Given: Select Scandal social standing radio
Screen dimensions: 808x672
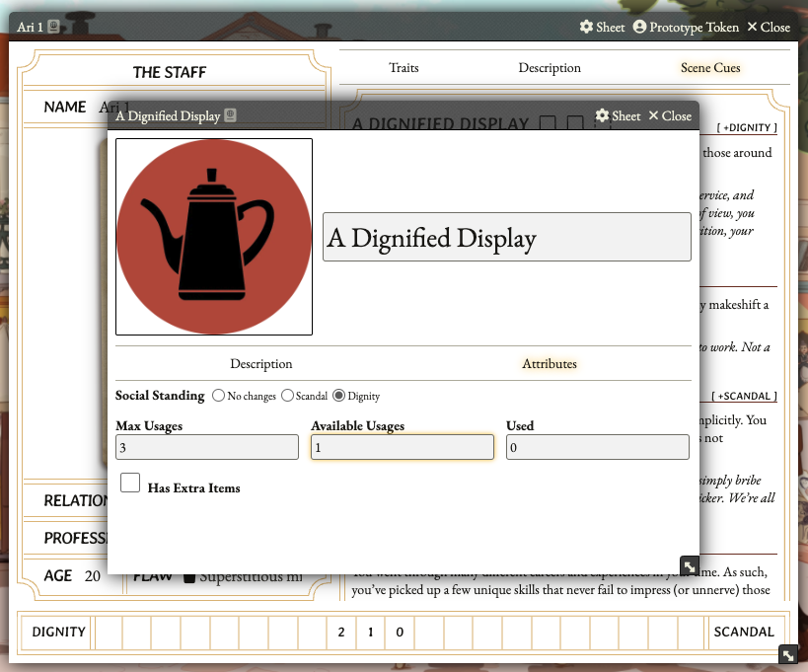Looking at the screenshot, I should coord(287,396).
